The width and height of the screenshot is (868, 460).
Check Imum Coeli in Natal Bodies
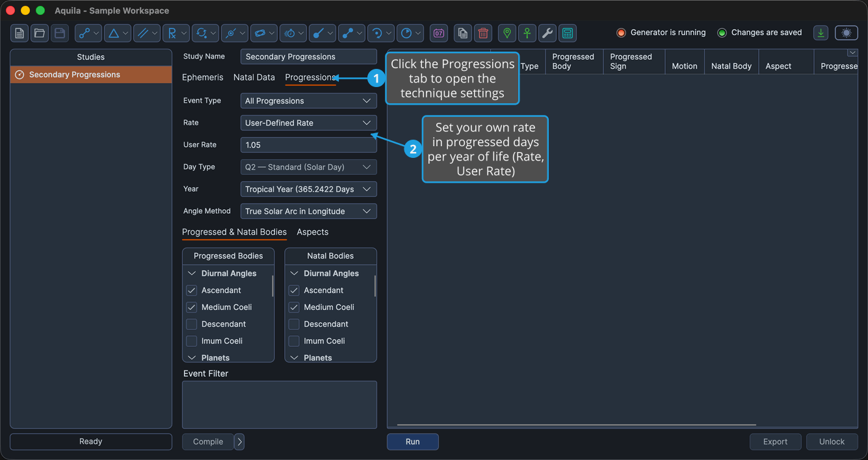(x=294, y=341)
